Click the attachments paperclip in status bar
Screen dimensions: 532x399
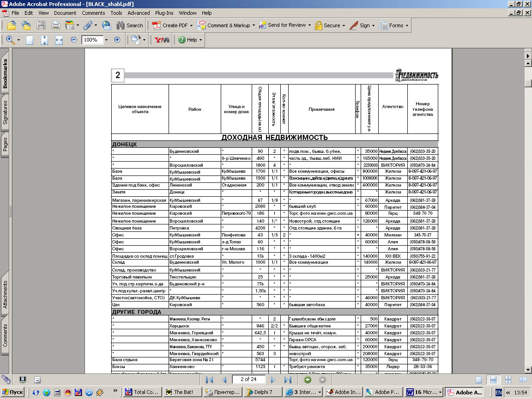[x=6, y=380]
